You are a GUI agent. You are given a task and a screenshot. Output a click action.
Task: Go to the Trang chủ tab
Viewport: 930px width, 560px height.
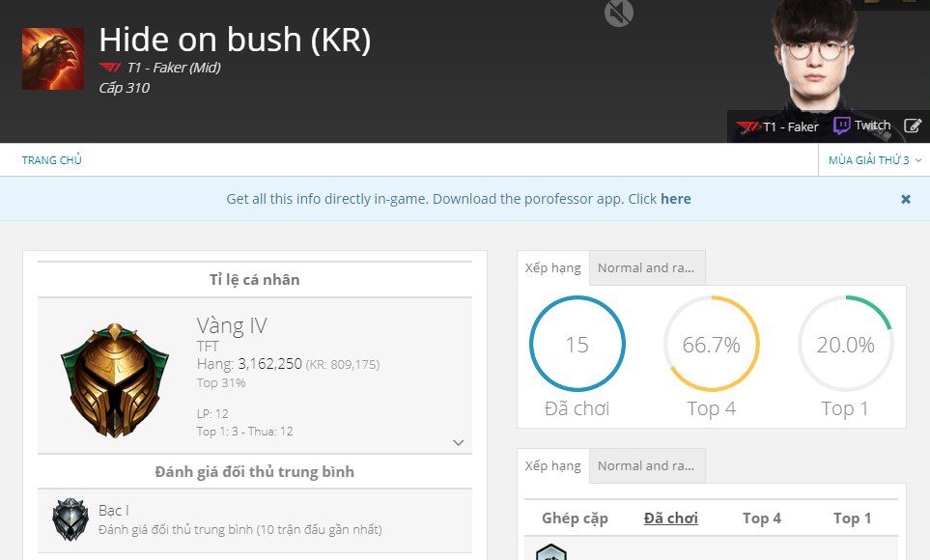[x=51, y=160]
